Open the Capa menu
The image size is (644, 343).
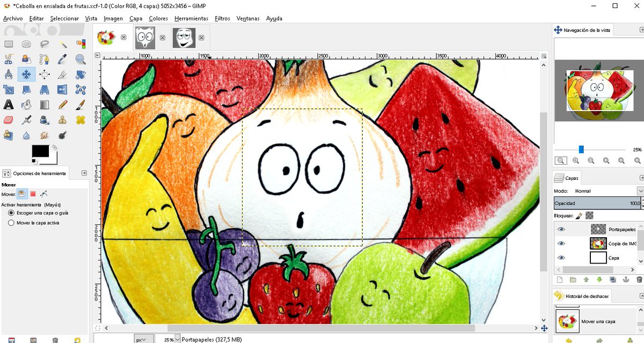[x=136, y=18]
